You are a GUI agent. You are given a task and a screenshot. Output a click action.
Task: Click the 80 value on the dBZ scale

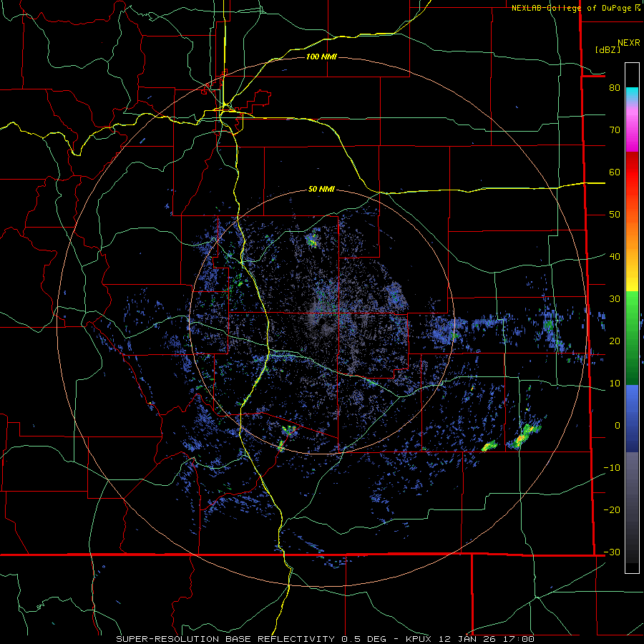pyautogui.click(x=615, y=88)
